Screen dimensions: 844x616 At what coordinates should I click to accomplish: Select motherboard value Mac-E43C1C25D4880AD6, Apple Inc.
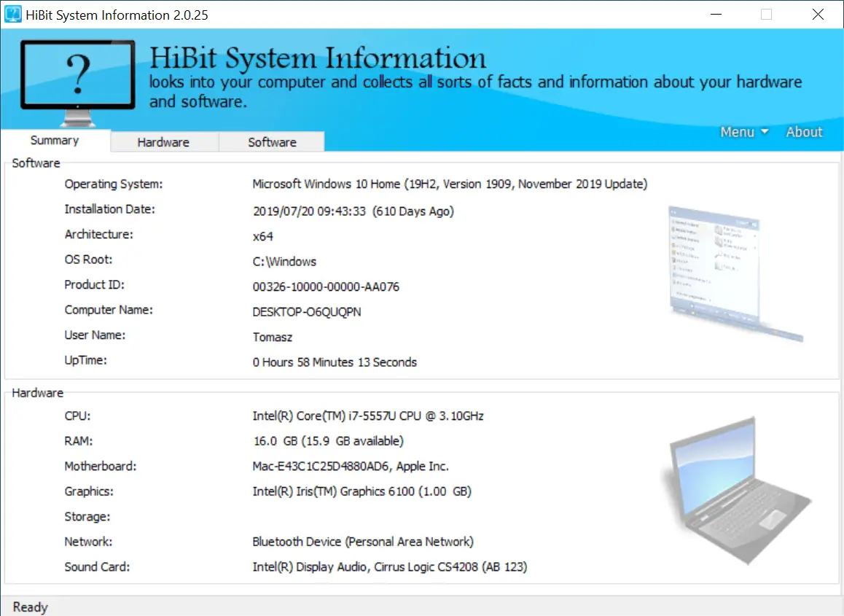351,467
